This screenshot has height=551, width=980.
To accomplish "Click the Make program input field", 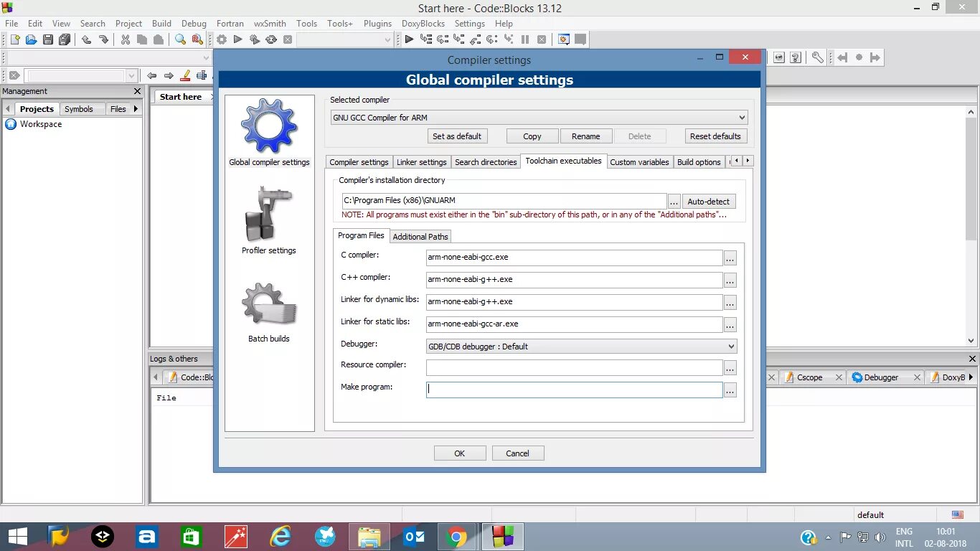I will (x=574, y=390).
